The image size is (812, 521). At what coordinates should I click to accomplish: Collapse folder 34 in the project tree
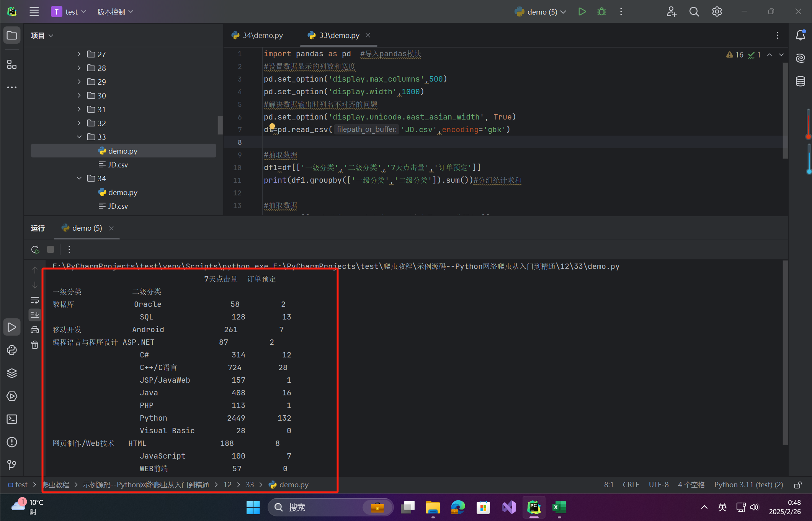(79, 179)
